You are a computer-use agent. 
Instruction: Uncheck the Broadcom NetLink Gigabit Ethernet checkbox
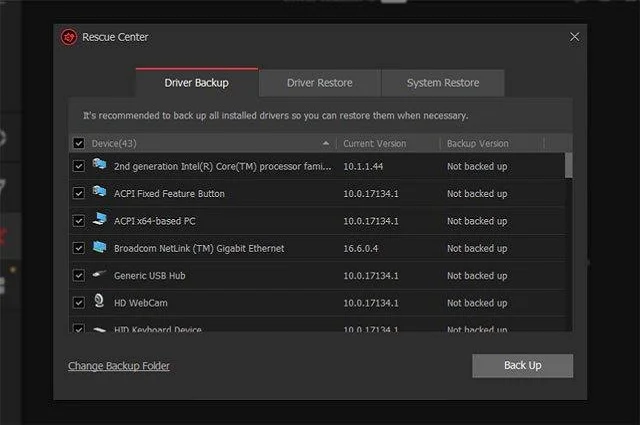pyautogui.click(x=79, y=248)
